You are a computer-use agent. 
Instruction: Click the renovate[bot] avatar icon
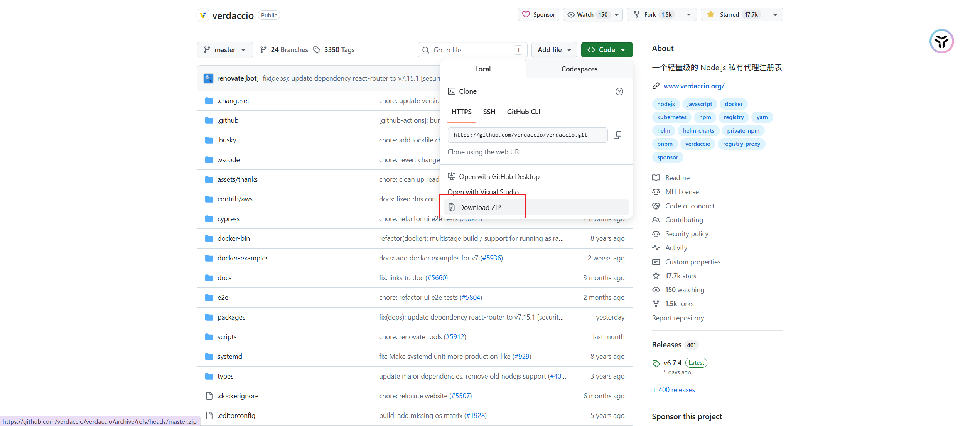208,78
